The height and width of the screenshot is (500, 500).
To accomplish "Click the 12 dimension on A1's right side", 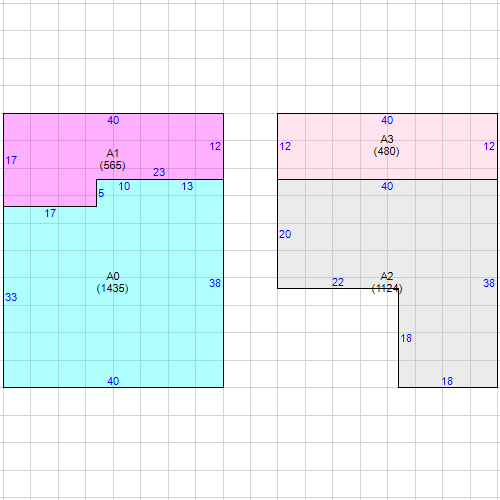I will point(215,146).
